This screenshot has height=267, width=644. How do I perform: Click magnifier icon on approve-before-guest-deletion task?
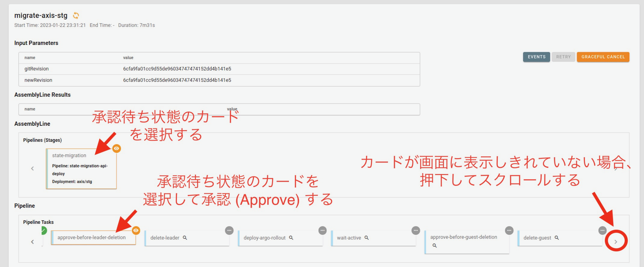[435, 246]
